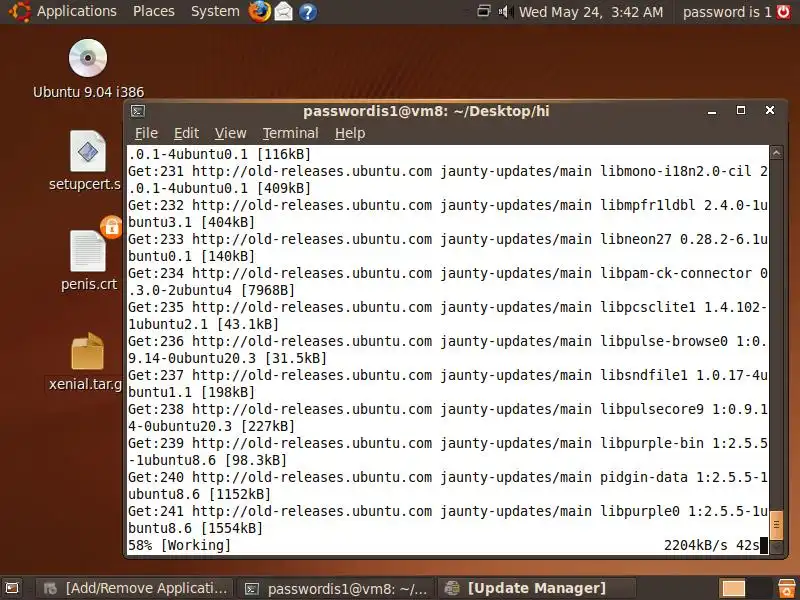Open the System menu
Screen dimensions: 800x600
[x=215, y=11]
